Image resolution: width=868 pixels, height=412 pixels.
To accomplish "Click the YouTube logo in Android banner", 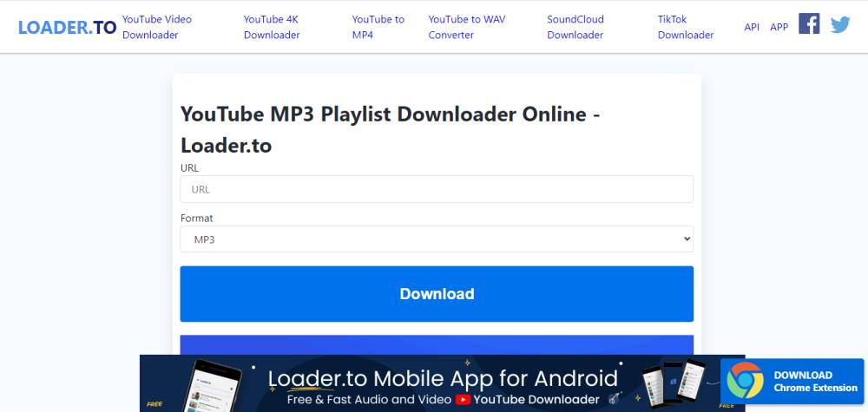I will (463, 399).
